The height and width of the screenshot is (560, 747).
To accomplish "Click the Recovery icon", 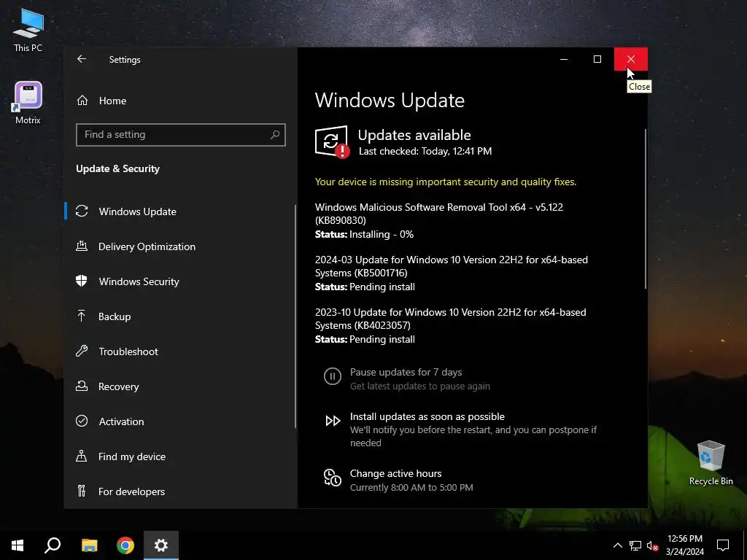I will pyautogui.click(x=82, y=386).
